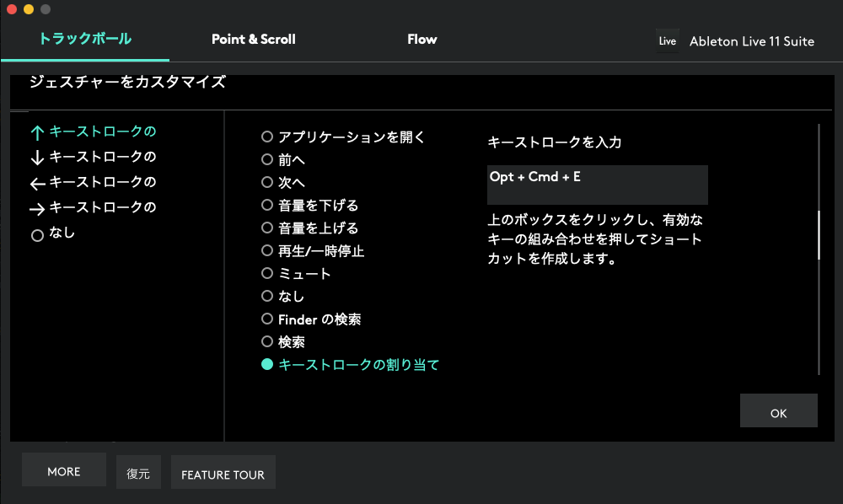
Task: Open the トラックボール tab
Action: tap(85, 39)
